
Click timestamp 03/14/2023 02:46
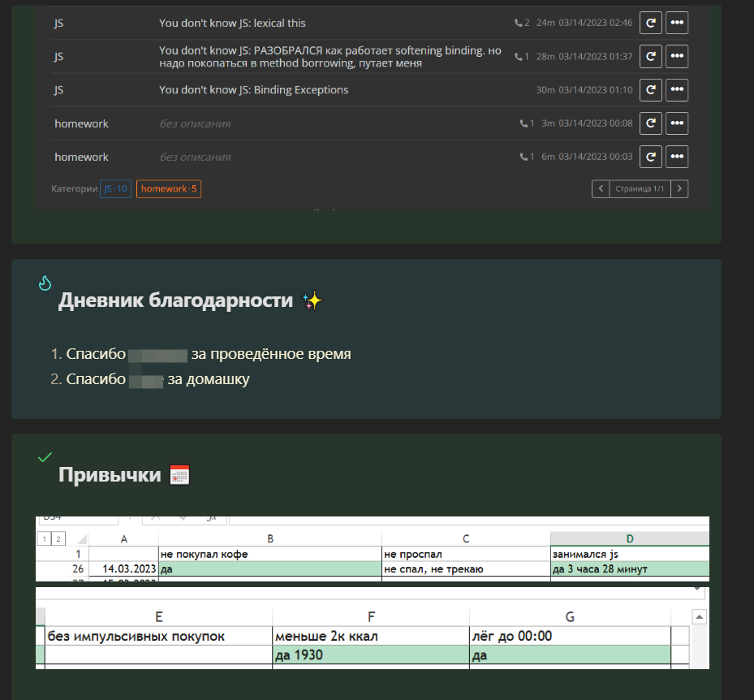595,23
